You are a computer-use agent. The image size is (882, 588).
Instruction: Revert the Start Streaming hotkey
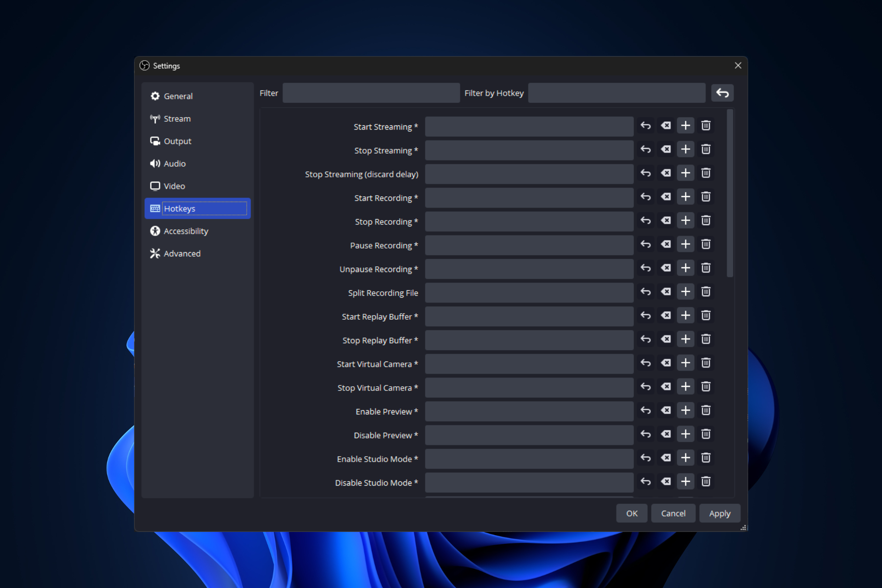[645, 125]
